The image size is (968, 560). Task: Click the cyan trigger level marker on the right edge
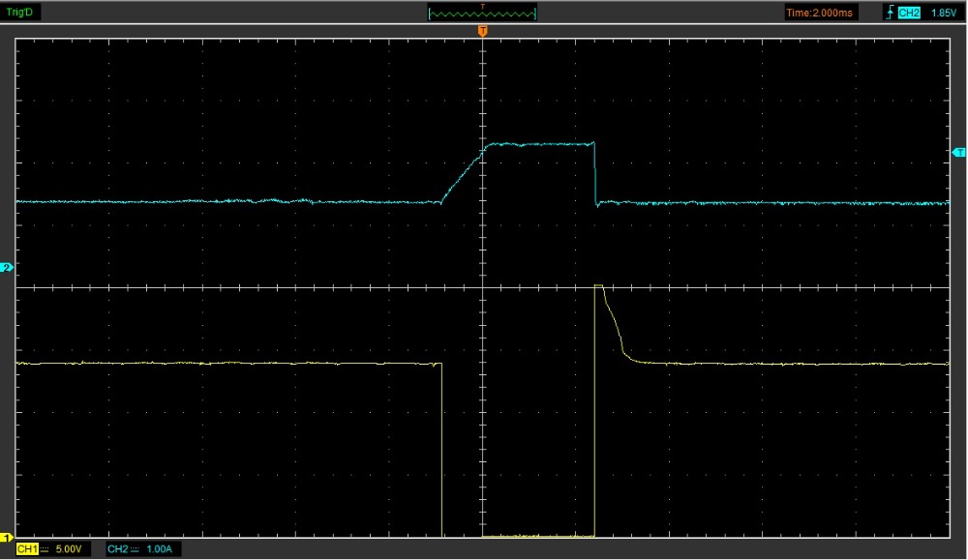959,153
